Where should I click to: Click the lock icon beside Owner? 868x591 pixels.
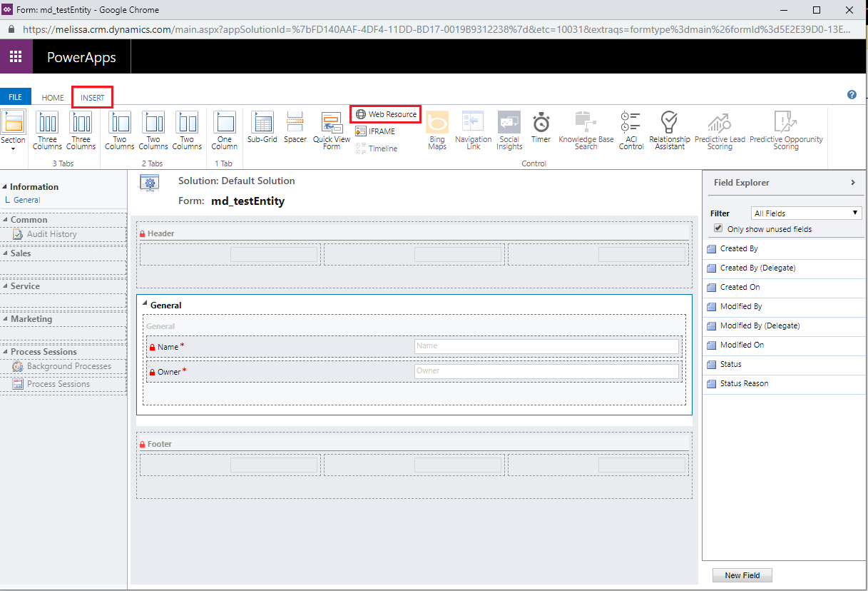[x=152, y=373]
